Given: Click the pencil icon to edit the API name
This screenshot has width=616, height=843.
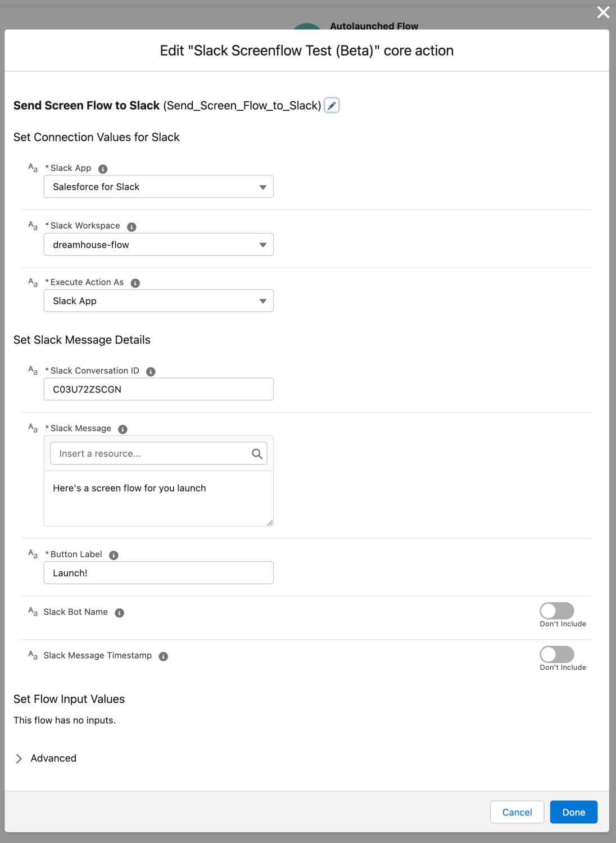Looking at the screenshot, I should tap(332, 105).
